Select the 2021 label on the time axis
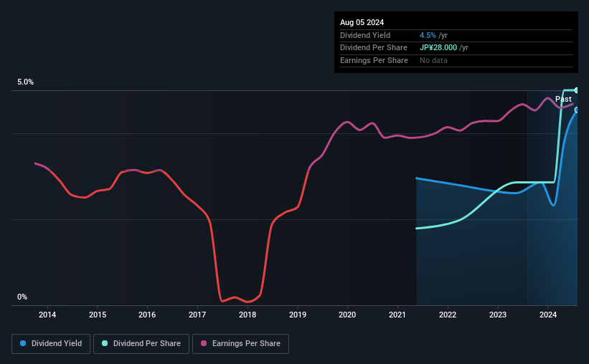Viewport: 589px width, 364px height. point(397,315)
